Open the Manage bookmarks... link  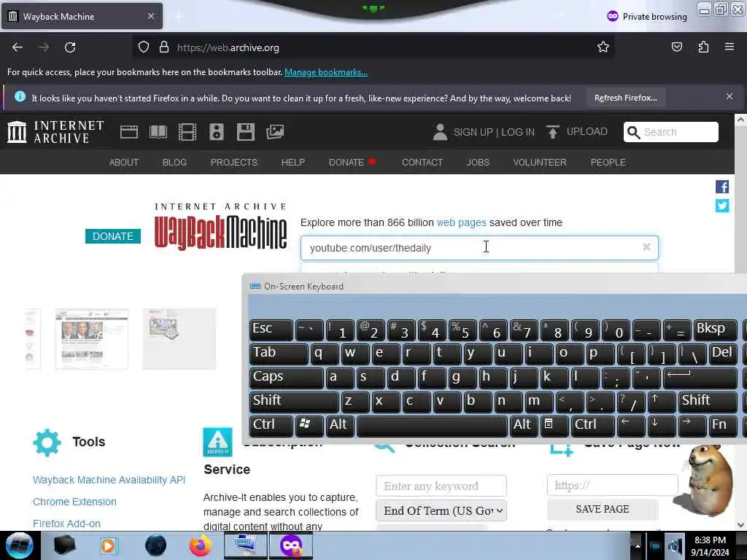(326, 72)
